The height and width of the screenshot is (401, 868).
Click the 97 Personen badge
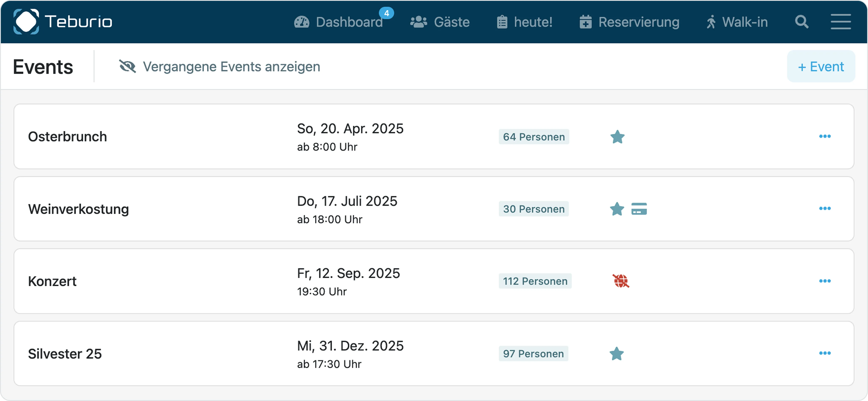[533, 354]
